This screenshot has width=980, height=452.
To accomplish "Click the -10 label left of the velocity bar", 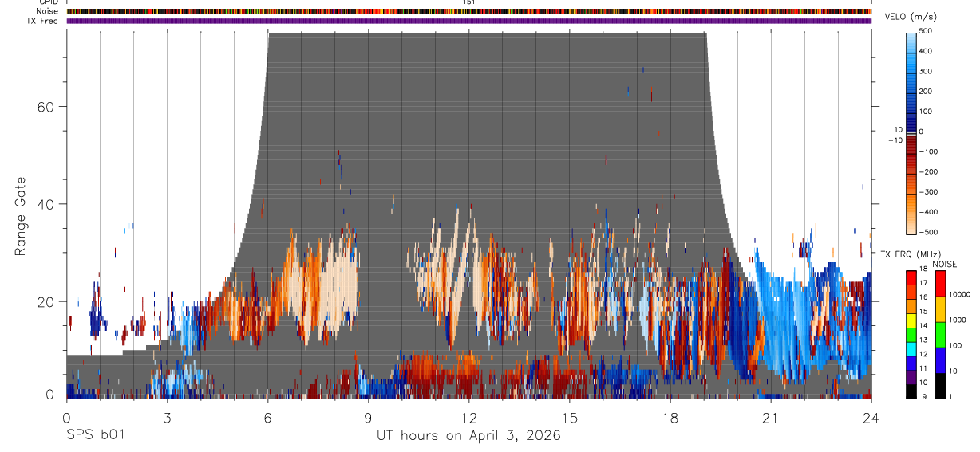I will point(895,140).
